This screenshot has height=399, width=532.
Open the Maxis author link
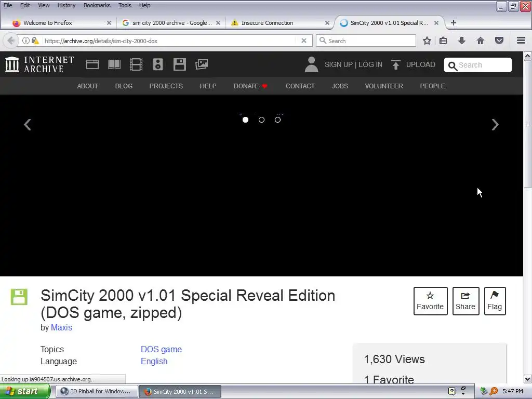point(61,328)
